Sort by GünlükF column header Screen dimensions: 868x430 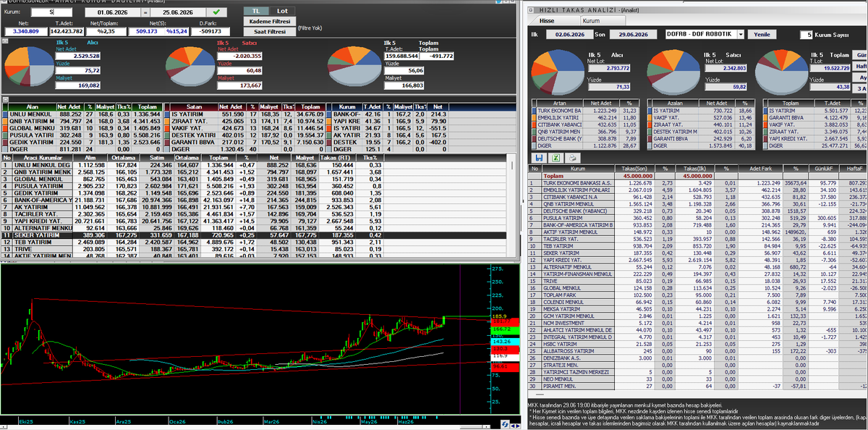coord(823,169)
